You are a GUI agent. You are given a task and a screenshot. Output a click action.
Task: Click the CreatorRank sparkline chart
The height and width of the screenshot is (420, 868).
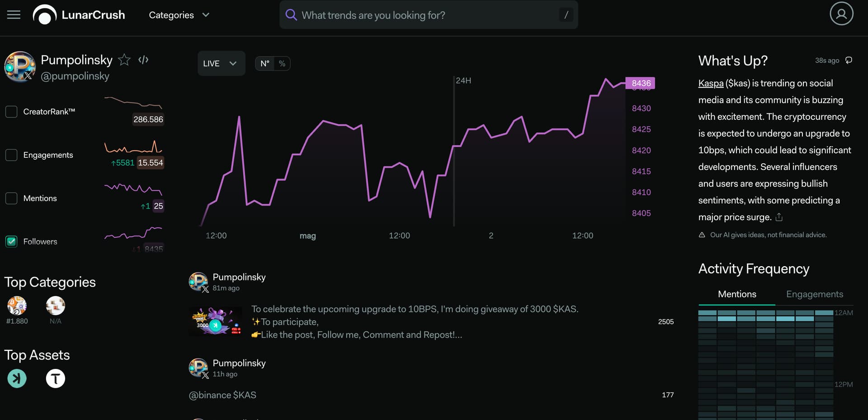click(133, 102)
